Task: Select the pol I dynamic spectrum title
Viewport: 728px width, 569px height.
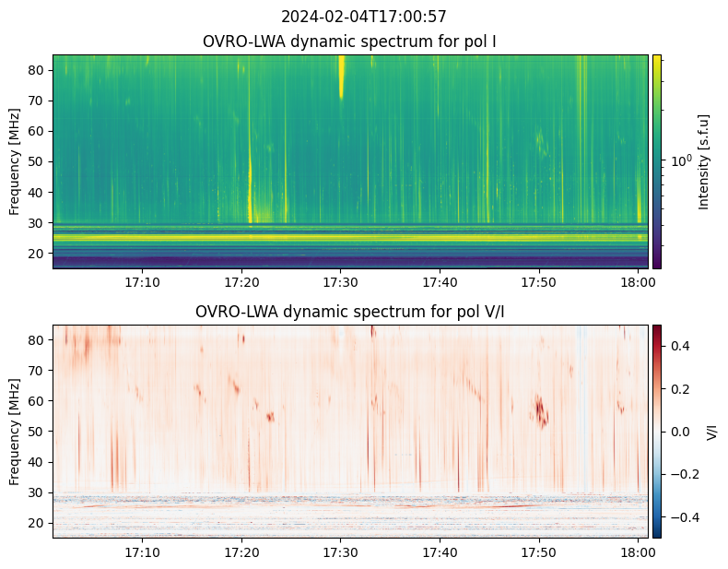Action: [349, 41]
